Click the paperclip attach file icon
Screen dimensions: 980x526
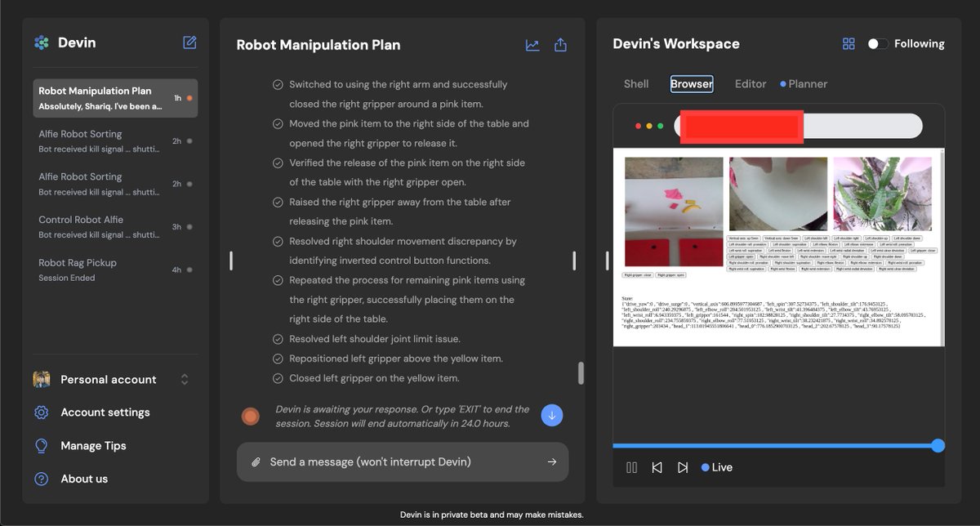256,462
